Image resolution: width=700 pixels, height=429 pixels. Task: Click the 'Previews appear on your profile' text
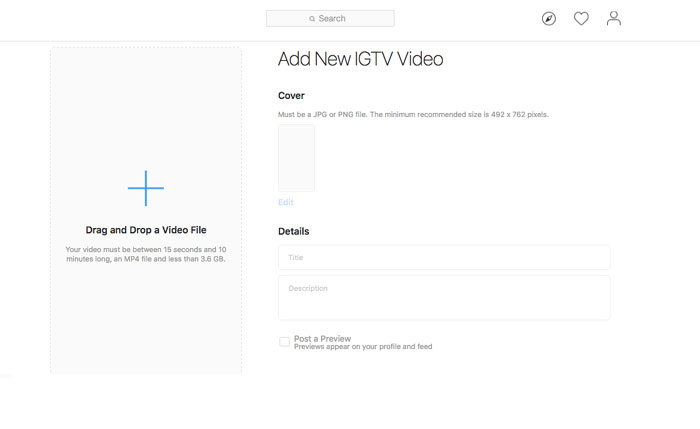(x=363, y=347)
